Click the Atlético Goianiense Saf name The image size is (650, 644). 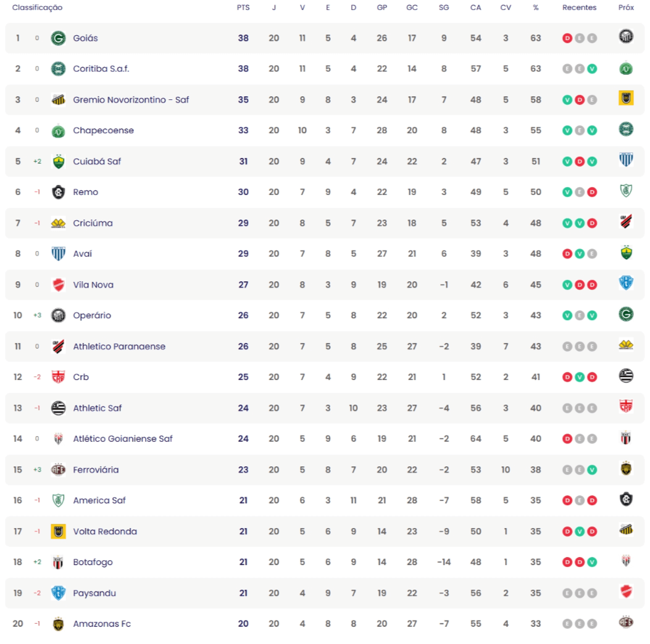[123, 439]
